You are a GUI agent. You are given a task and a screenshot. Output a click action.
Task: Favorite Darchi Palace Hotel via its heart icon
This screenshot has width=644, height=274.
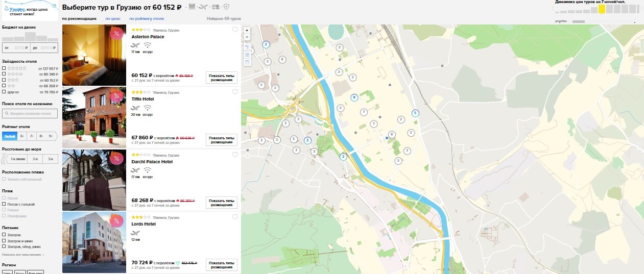tap(235, 155)
